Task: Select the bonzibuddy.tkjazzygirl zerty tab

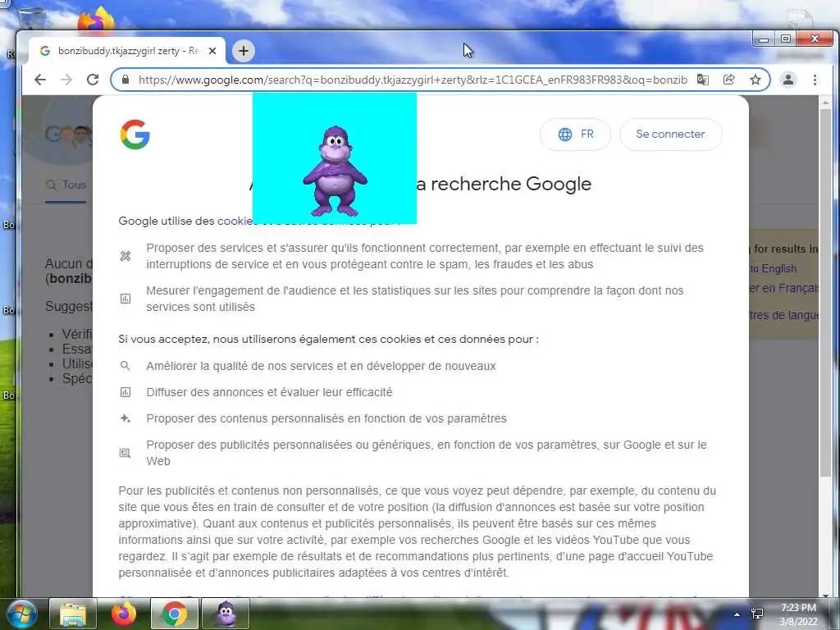Action: (x=128, y=51)
